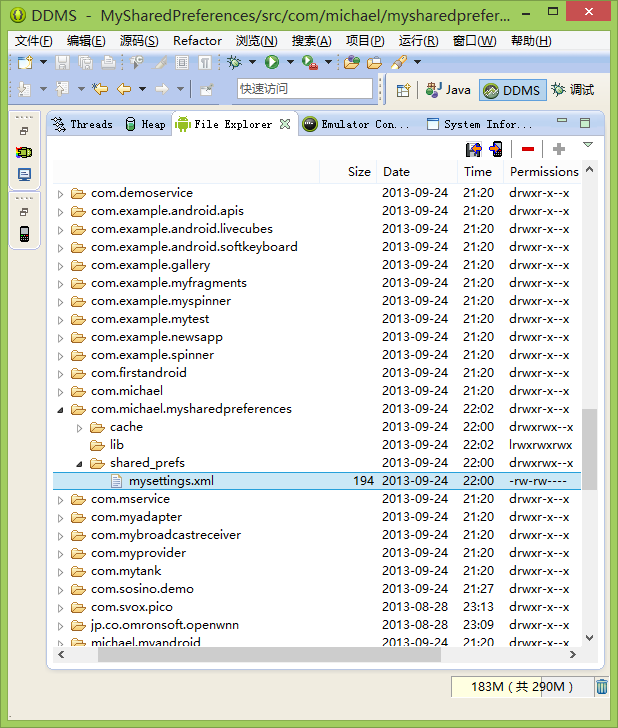This screenshot has height=728, width=618.
Task: Click the Date column header
Action: (x=416, y=172)
